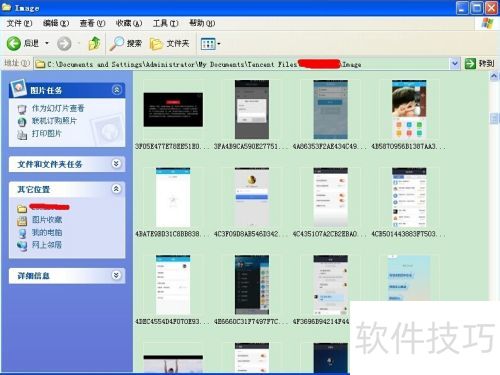Image resolution: width=500 pixels, height=375 pixels.
Task: Expand the 文件和文件夹任务 panel
Action: click(x=116, y=164)
